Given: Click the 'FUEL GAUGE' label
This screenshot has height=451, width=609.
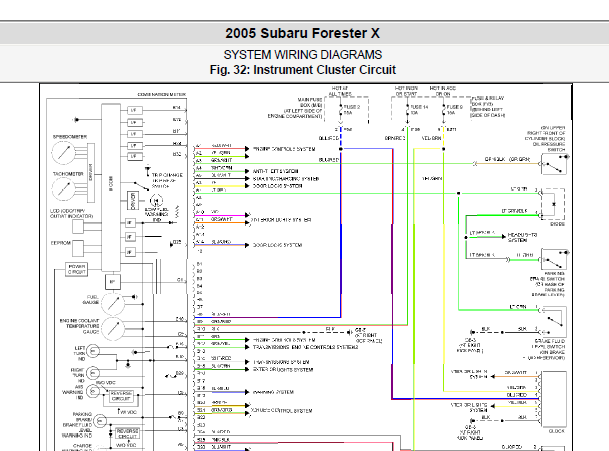Looking at the screenshot, I should [x=92, y=300].
